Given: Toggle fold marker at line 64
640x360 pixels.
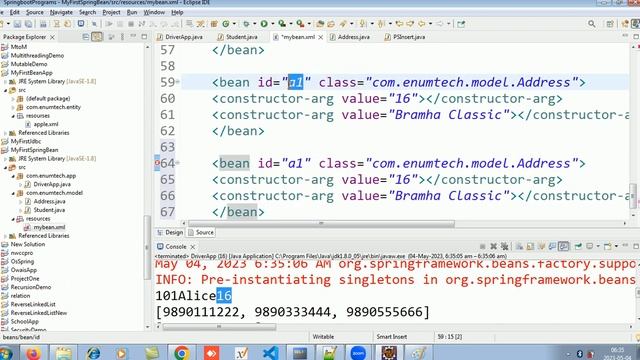Looking at the screenshot, I should [x=178, y=163].
